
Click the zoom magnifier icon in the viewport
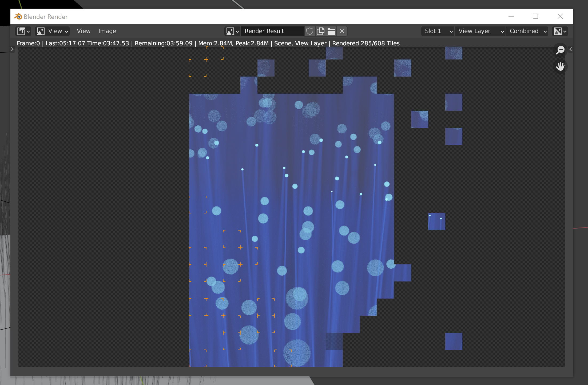[x=560, y=50]
